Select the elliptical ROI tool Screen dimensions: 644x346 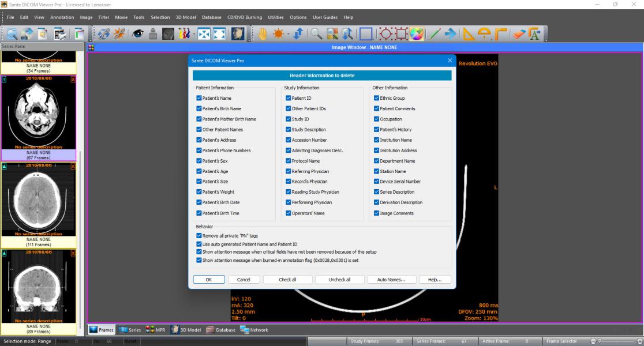click(x=385, y=33)
